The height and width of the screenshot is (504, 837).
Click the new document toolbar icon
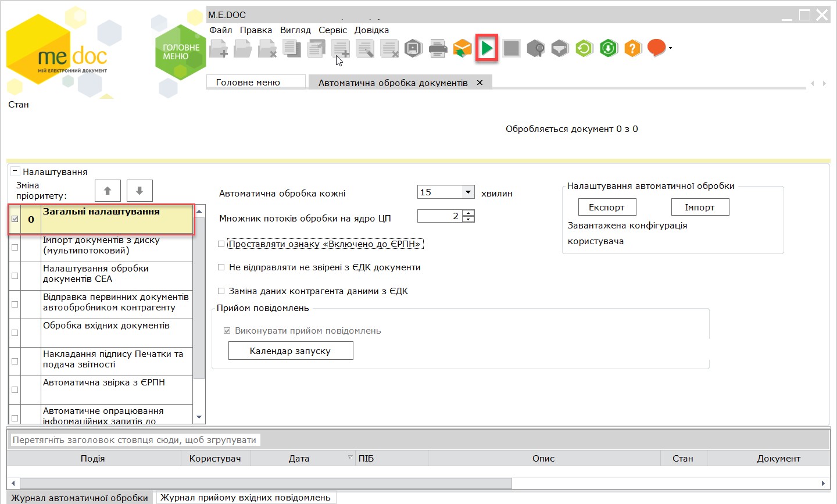[x=219, y=48]
